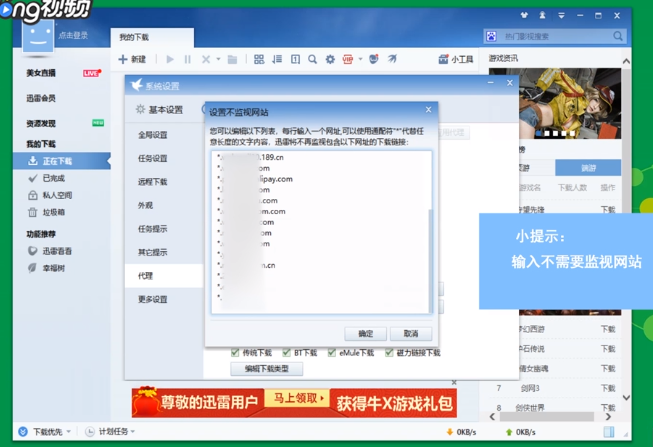Click 下载 link for 剑网3
This screenshot has height=447, width=653.
coord(608,388)
